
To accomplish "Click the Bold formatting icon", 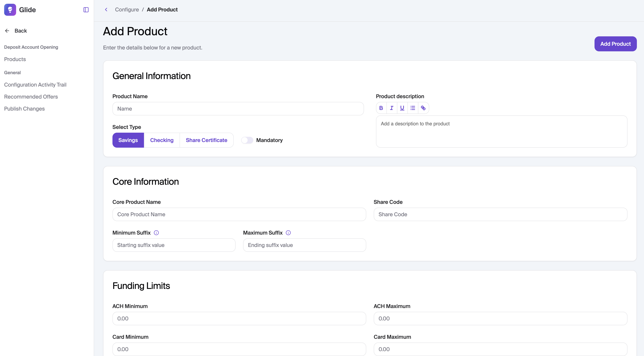I will [381, 108].
